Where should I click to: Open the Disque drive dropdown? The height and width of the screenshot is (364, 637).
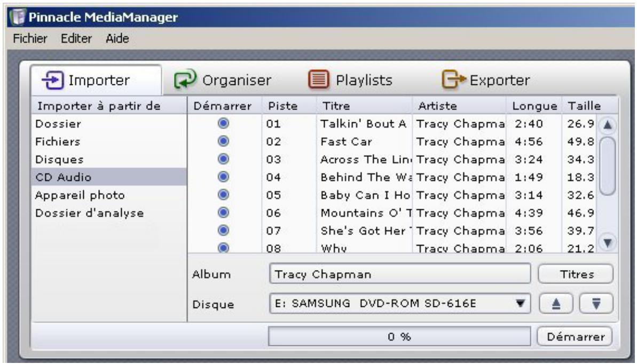[x=520, y=304]
